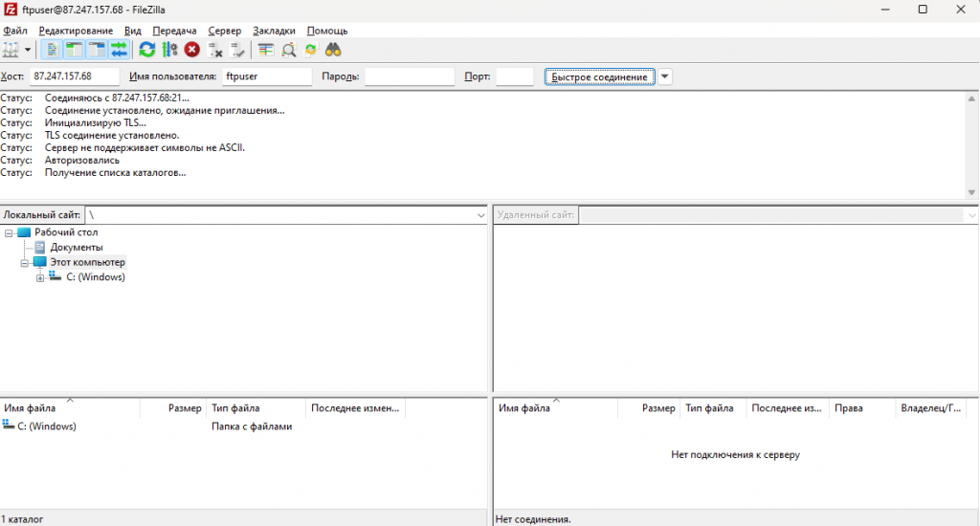Click log line Авторизовались
980x526 pixels.
coord(82,160)
